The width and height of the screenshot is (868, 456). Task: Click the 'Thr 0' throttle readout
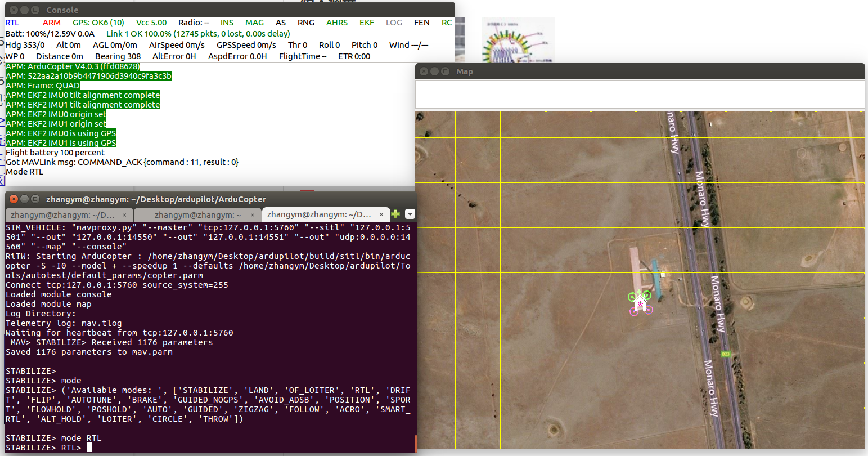[x=298, y=45]
